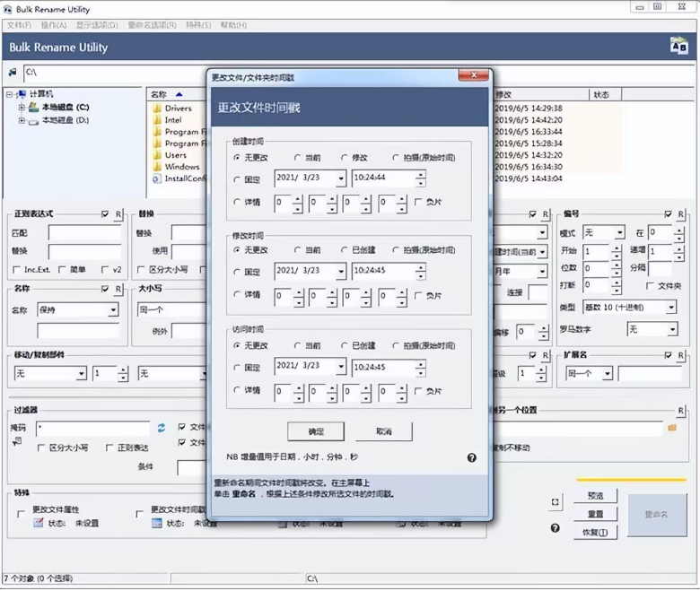This screenshot has width=700, height=591.
Task: Open the 文件(F) menu
Action: (x=19, y=25)
